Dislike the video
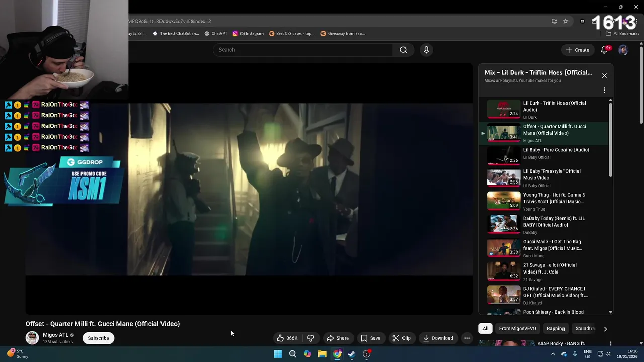The image size is (644, 362). point(310,338)
